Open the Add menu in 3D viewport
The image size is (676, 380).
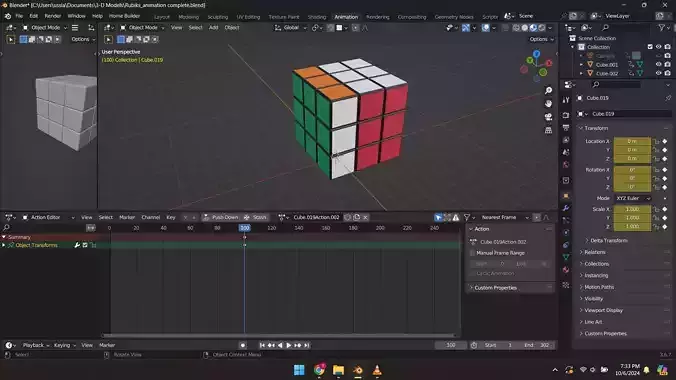pyautogui.click(x=213, y=28)
